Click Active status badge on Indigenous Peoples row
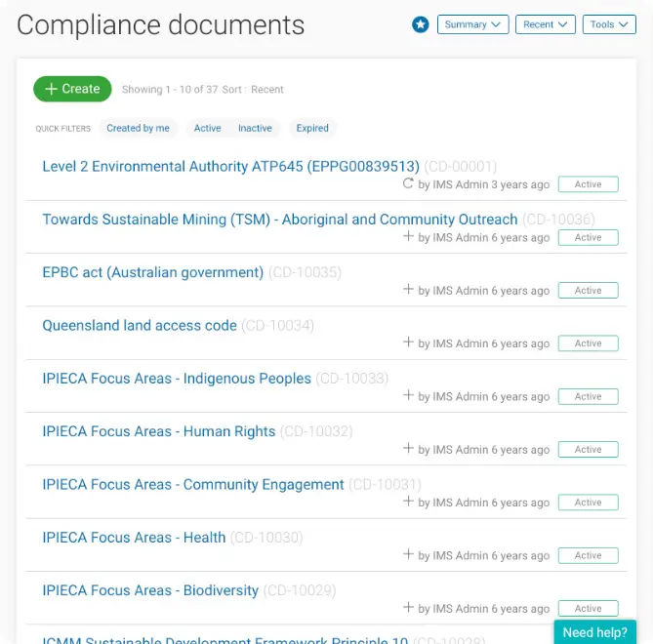 coord(588,396)
